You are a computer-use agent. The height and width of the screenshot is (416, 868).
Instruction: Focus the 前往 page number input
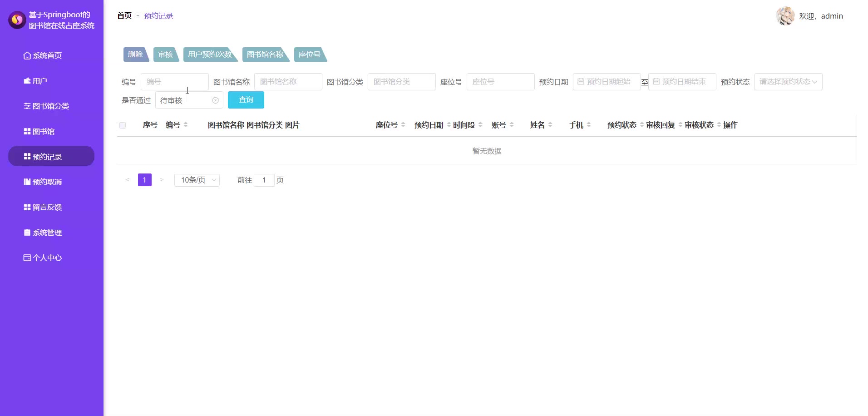tap(264, 180)
